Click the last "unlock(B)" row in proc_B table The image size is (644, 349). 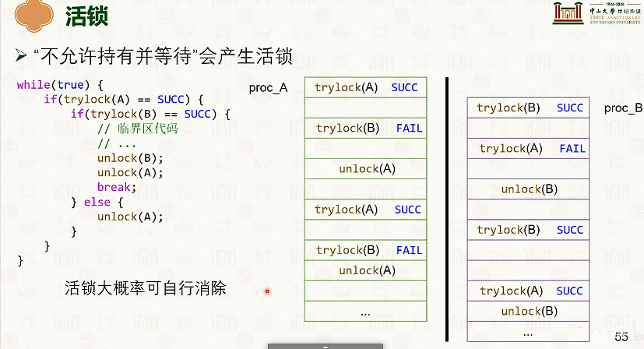pyautogui.click(x=528, y=311)
